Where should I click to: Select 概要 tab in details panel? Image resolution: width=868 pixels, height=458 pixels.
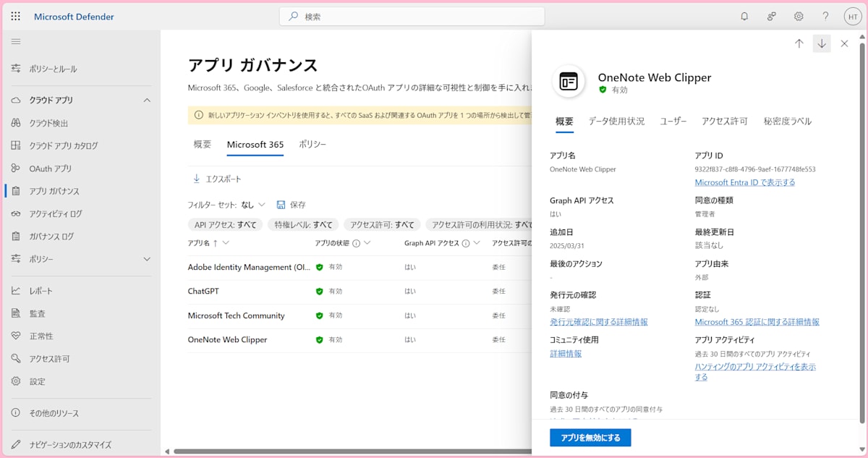[x=564, y=122]
